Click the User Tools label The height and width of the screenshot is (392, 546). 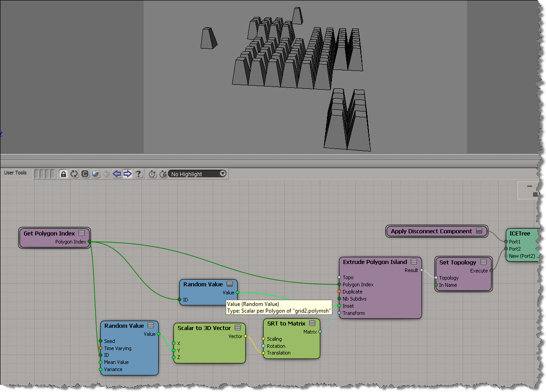(x=16, y=173)
